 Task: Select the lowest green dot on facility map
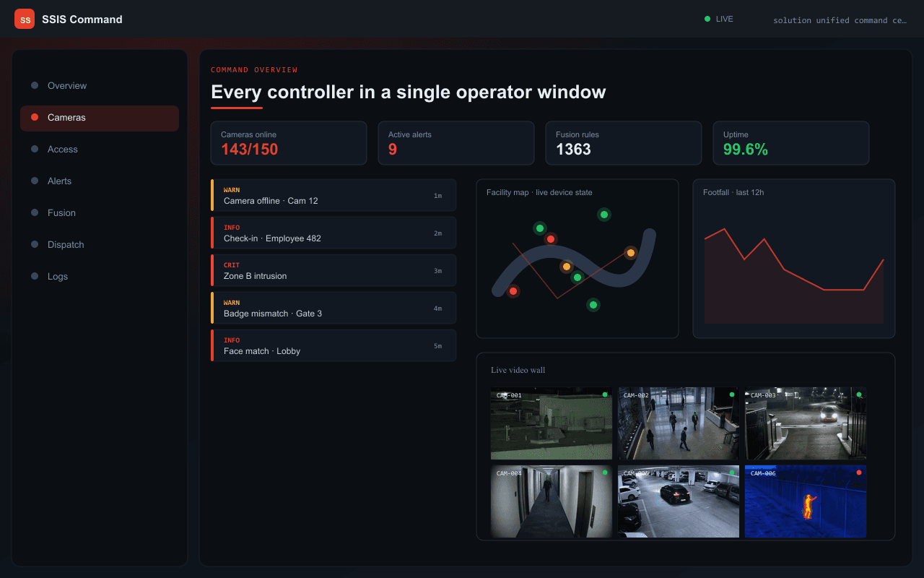pos(593,305)
